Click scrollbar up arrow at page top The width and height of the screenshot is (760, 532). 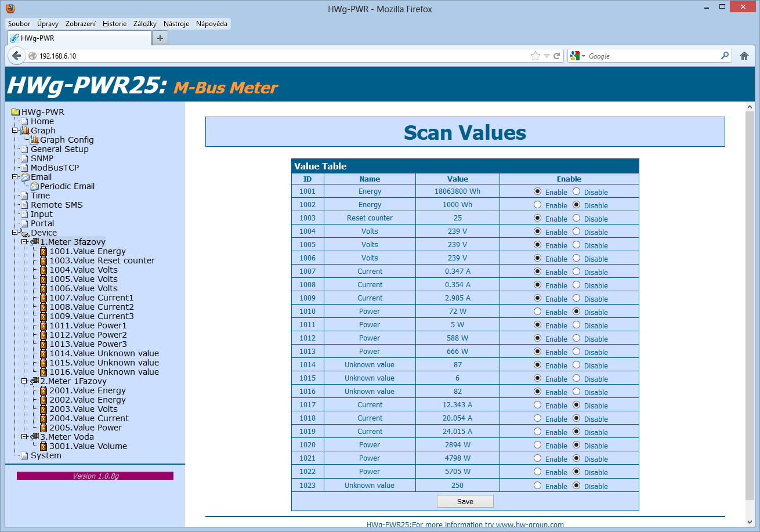coord(750,107)
